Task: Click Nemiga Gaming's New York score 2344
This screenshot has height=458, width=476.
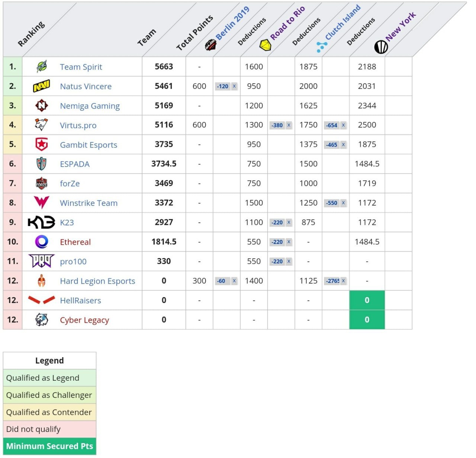Action: (x=367, y=106)
